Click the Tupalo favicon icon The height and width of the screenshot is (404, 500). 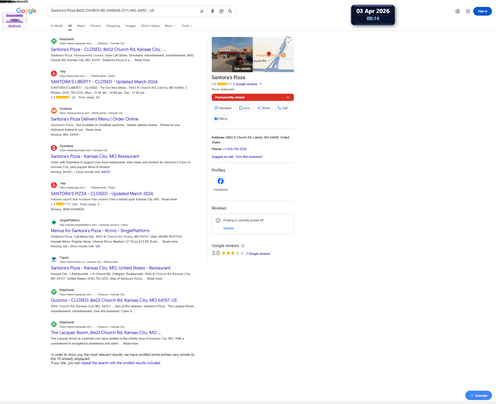54,260
